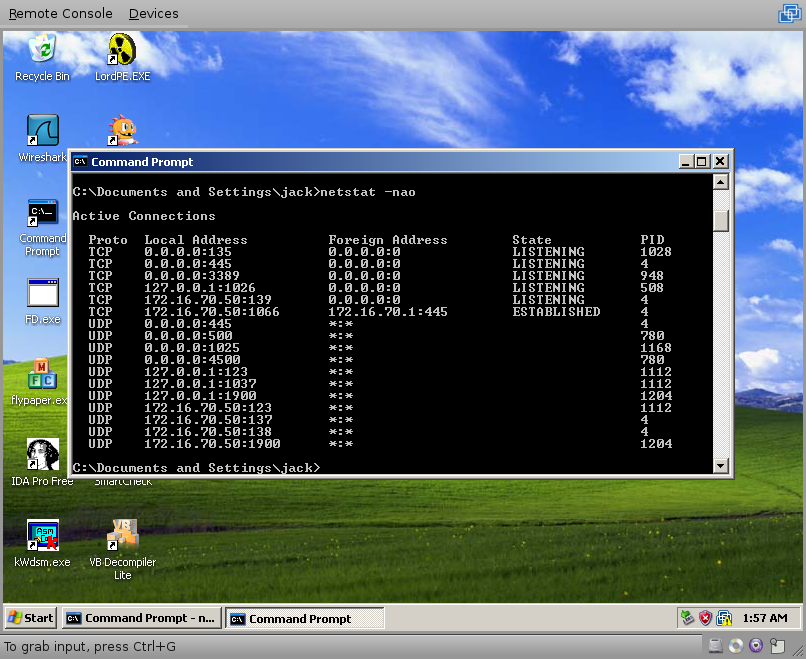Select the active Command Prompt taskbar button

(x=305, y=618)
